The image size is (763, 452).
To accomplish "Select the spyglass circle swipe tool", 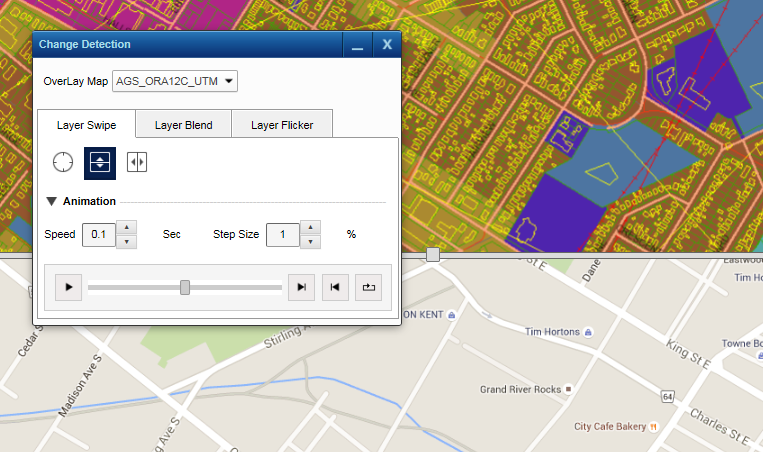I will (63, 162).
